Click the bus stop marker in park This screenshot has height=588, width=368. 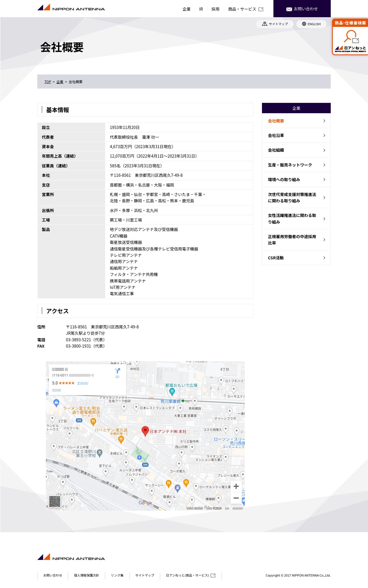(139, 457)
